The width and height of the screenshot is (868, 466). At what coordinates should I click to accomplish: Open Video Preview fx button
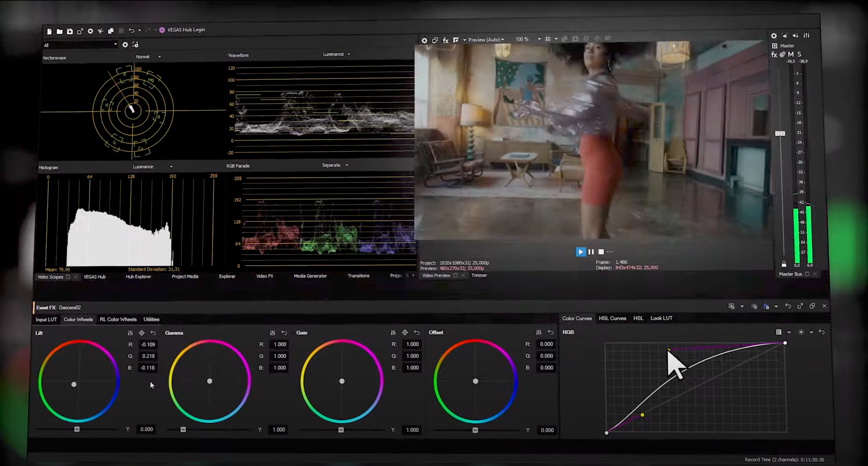445,40
